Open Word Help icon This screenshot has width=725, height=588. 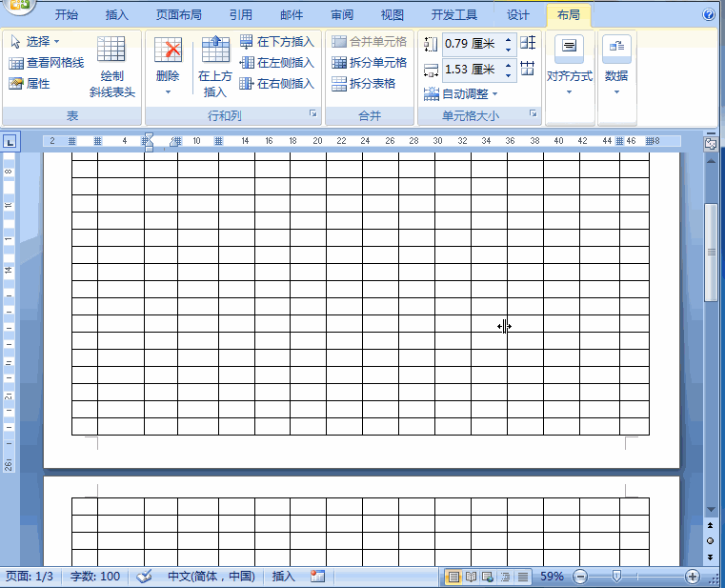pyautogui.click(x=709, y=15)
